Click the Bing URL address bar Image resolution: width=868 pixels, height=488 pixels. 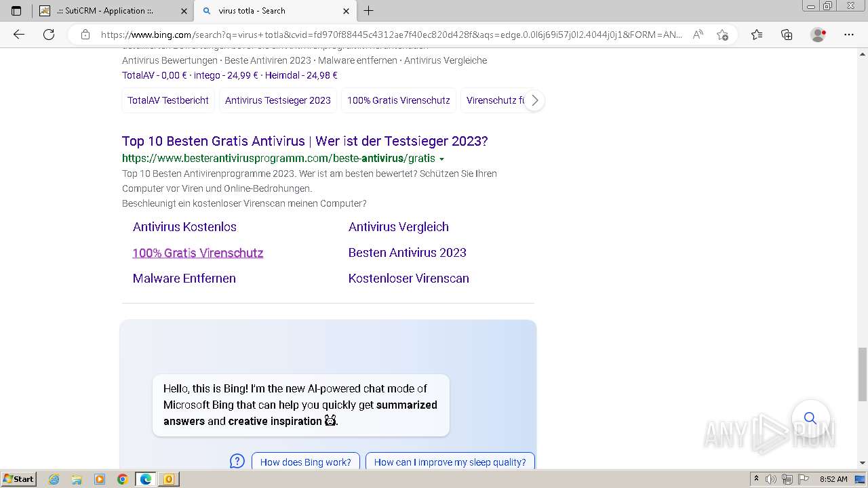pyautogui.click(x=391, y=35)
